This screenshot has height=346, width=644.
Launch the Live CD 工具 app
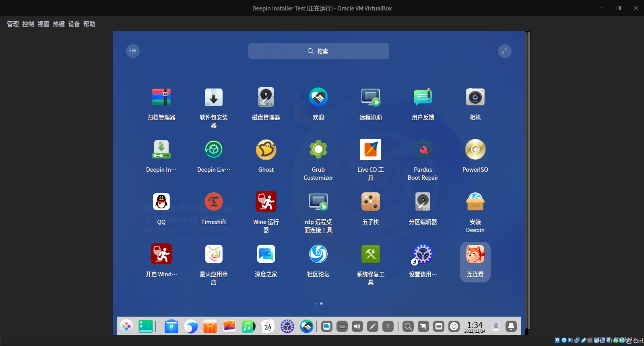click(371, 149)
